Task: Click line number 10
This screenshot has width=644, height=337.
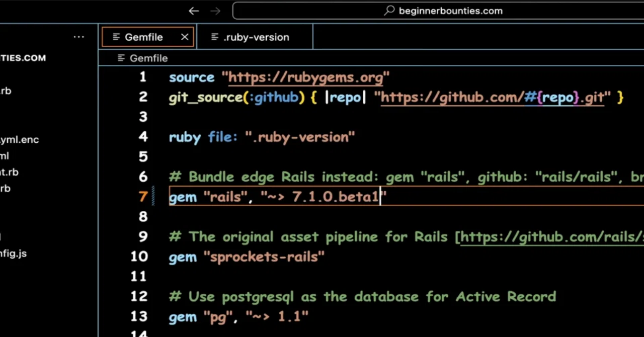Action: click(x=139, y=257)
